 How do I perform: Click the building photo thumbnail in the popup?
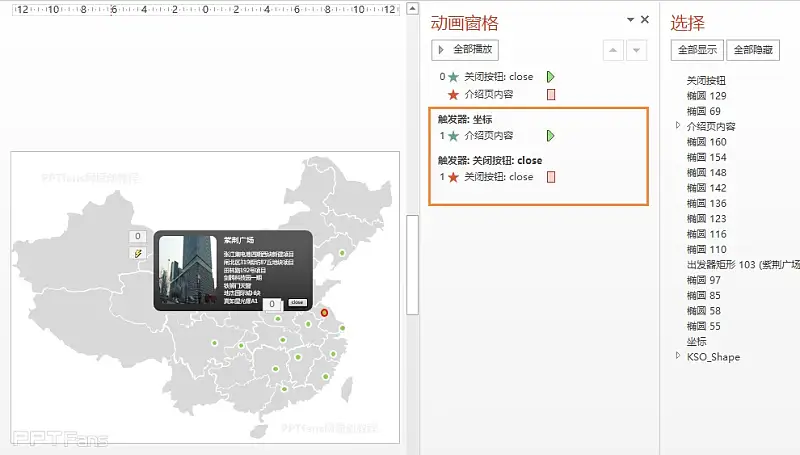(187, 270)
